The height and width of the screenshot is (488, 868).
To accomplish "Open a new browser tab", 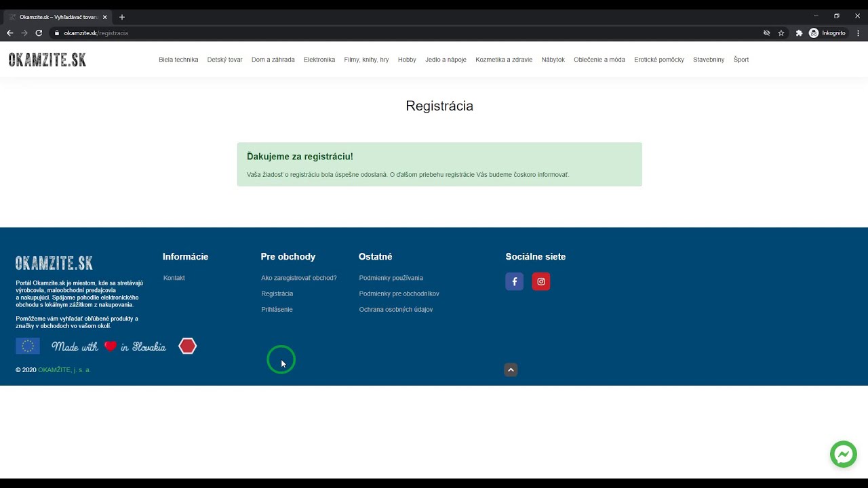I will pos(122,17).
